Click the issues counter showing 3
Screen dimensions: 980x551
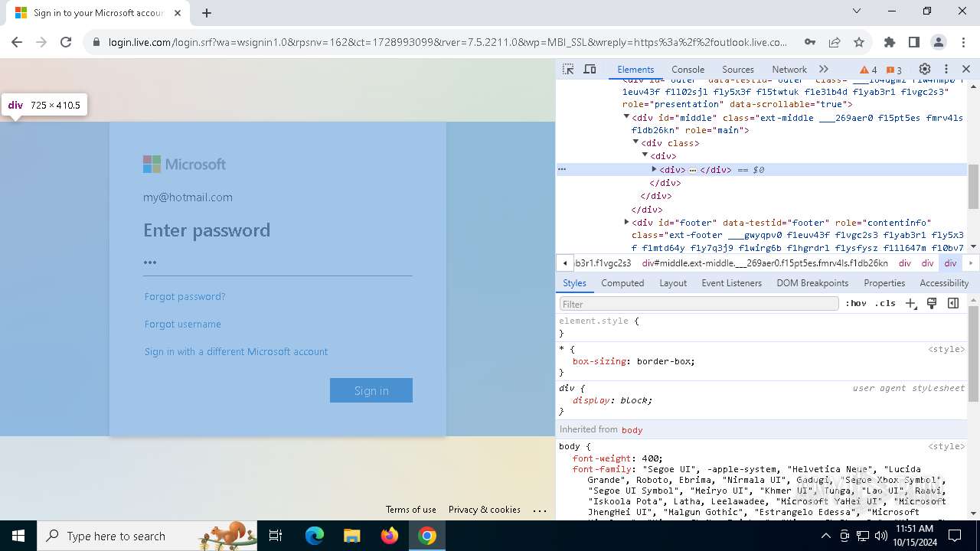(893, 70)
